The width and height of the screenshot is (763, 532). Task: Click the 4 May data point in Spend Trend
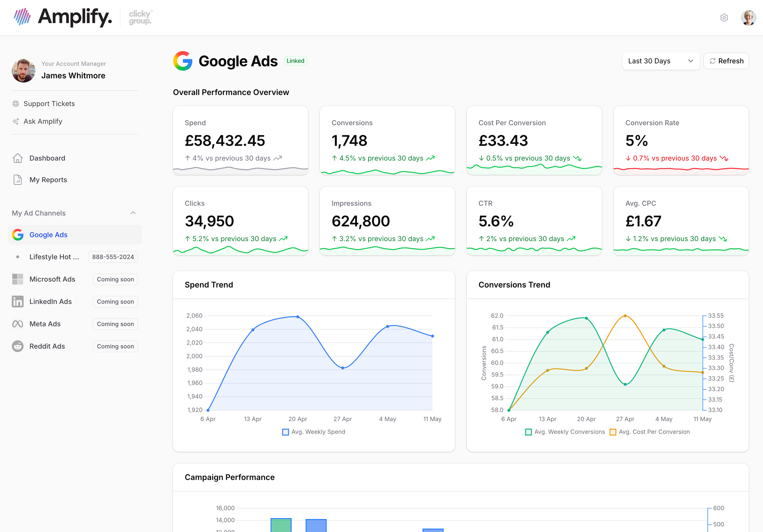(387, 327)
